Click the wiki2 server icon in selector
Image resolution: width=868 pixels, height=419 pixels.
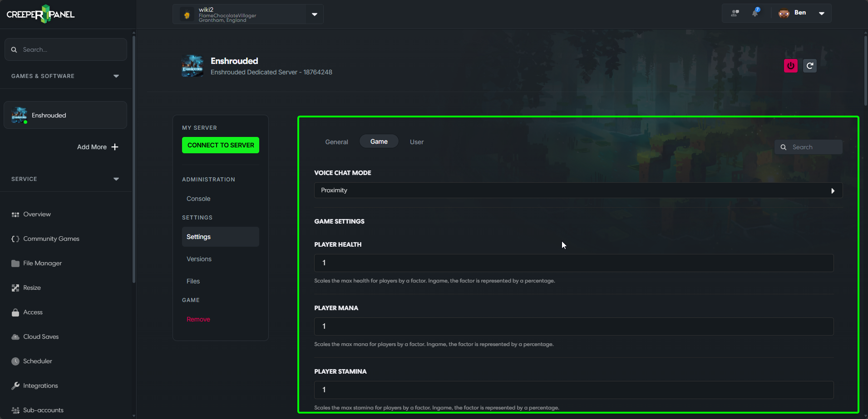click(x=187, y=15)
